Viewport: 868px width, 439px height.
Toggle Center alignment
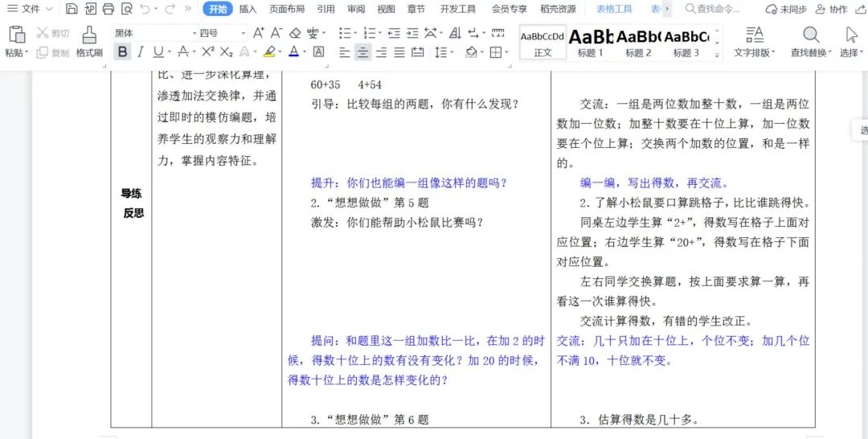pyautogui.click(x=362, y=52)
